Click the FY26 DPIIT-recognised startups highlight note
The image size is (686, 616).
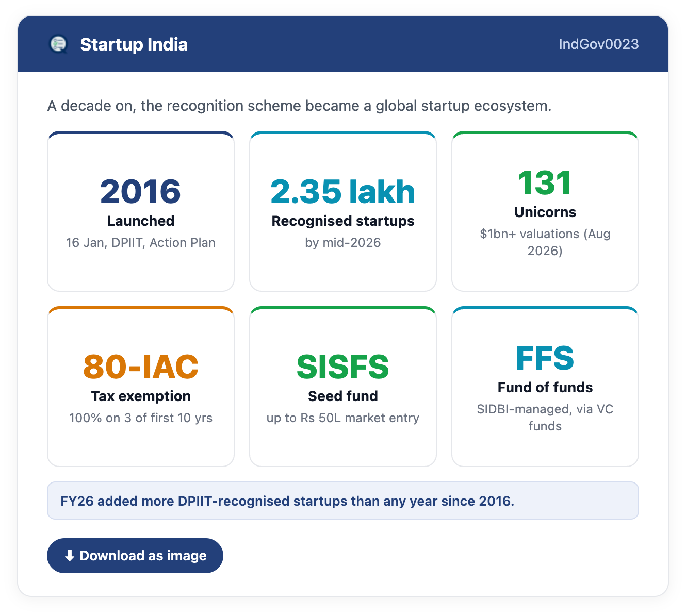pos(343,501)
